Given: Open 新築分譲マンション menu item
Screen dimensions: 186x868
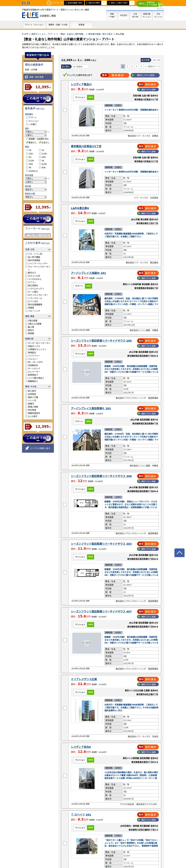Looking at the screenshot, I should click(x=147, y=15).
